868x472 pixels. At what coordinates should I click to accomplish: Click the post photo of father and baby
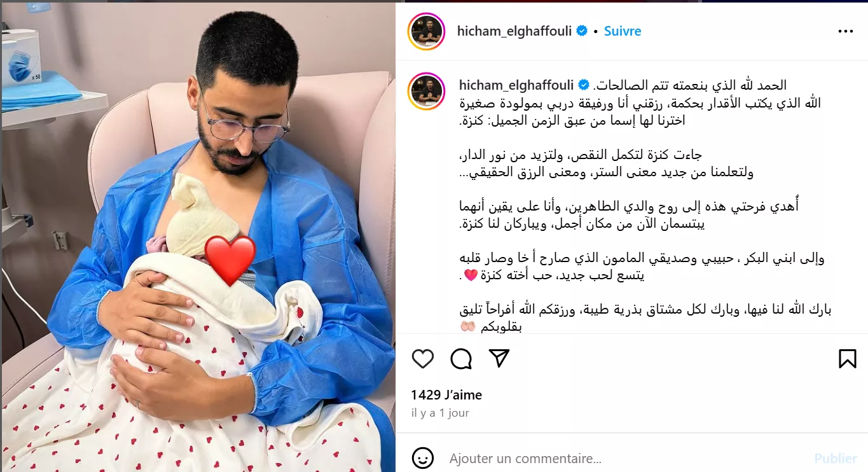coord(198,237)
